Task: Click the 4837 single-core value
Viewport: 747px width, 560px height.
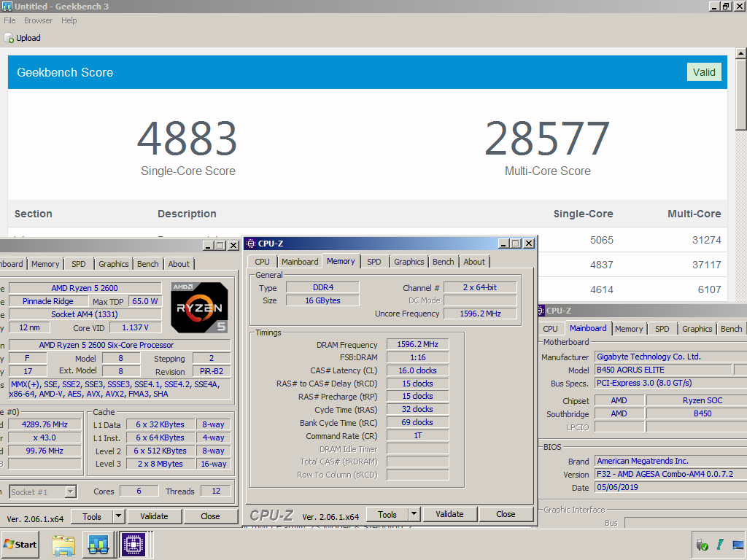Action: (x=602, y=265)
